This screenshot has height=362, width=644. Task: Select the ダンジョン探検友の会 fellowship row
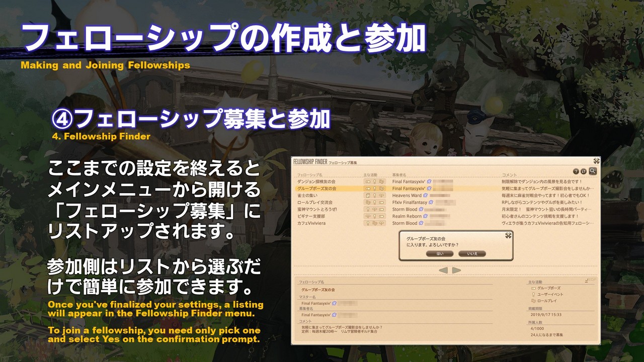click(x=317, y=182)
